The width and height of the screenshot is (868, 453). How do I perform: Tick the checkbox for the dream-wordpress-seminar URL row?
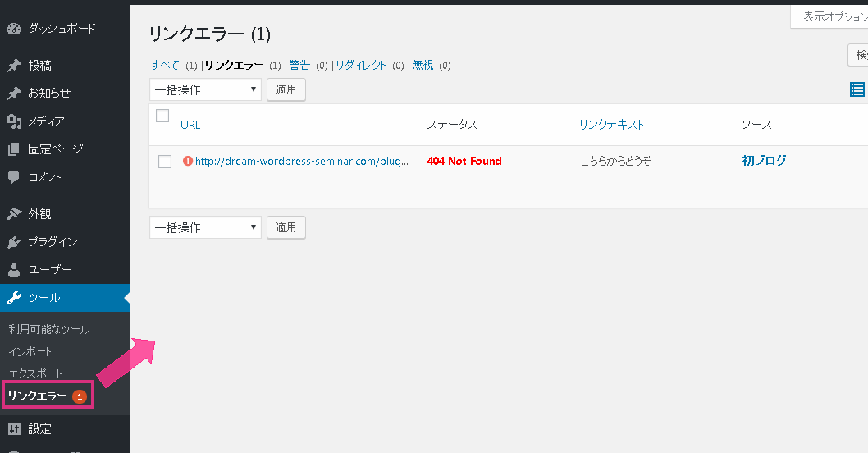165,162
